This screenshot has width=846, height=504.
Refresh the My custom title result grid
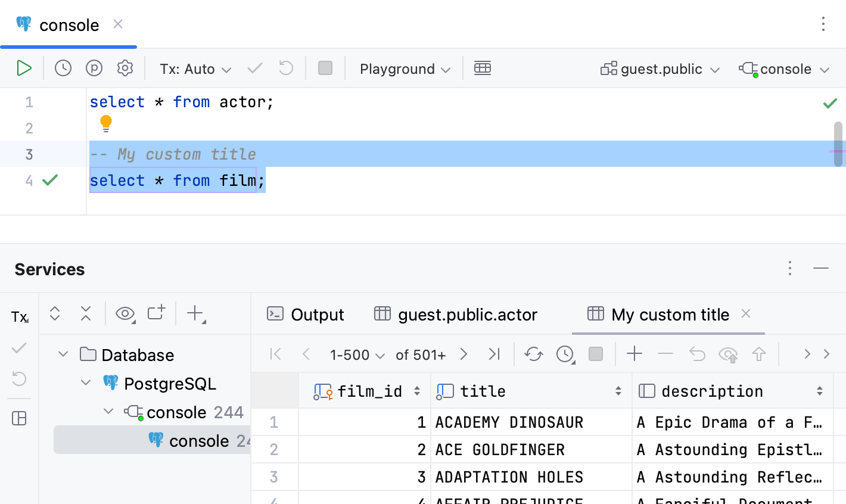(533, 354)
